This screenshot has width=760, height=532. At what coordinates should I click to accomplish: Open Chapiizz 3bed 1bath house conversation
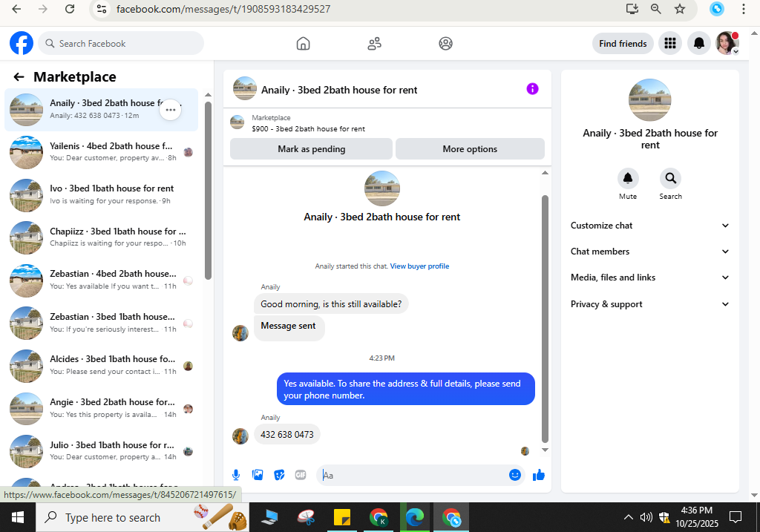[101, 237]
